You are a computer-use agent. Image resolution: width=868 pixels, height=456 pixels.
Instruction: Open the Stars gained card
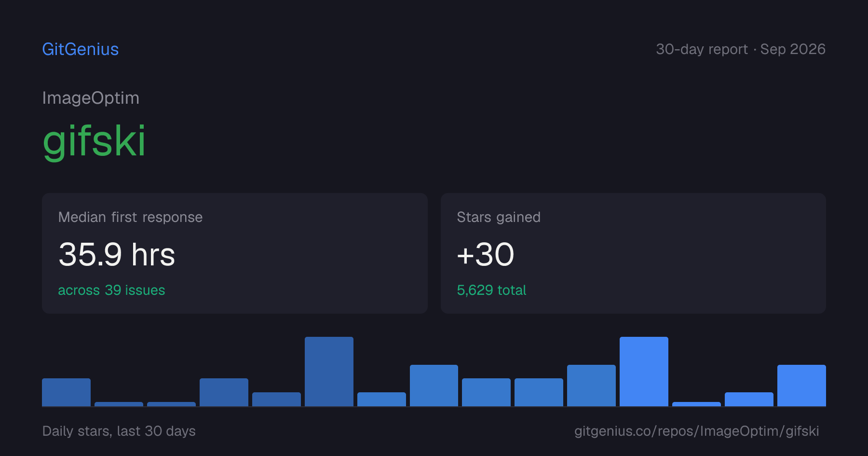633,253
